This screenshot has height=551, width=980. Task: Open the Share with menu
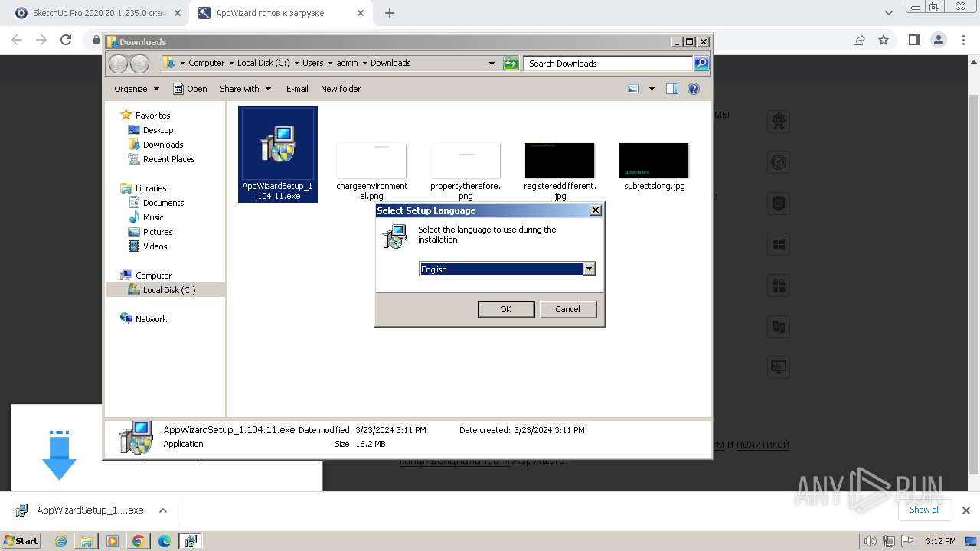pos(245,89)
